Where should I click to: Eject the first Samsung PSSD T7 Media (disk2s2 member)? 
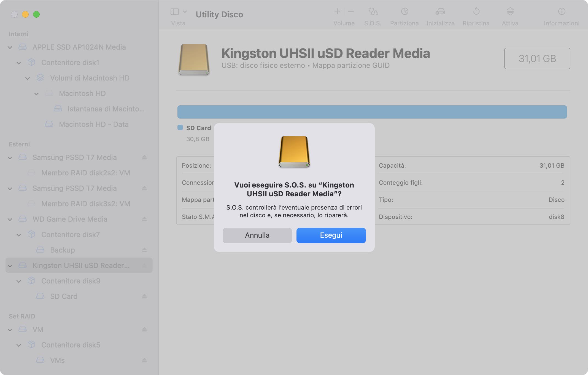click(x=144, y=157)
